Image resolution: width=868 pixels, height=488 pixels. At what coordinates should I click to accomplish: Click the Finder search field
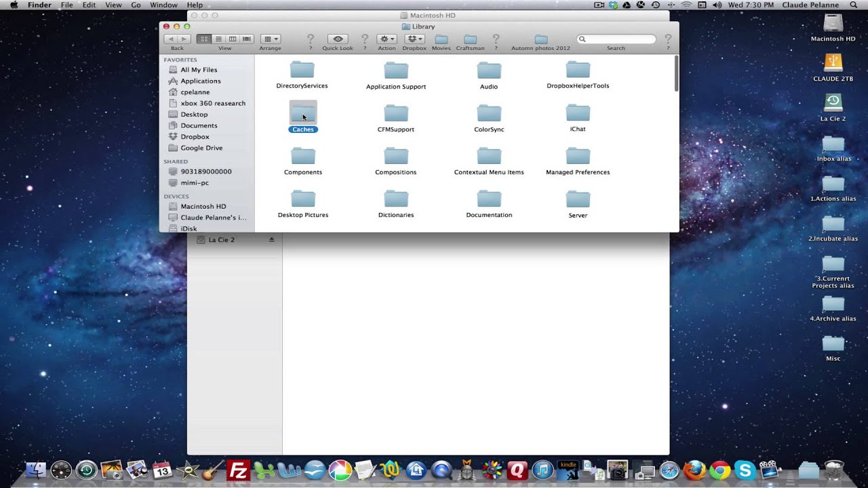point(616,39)
